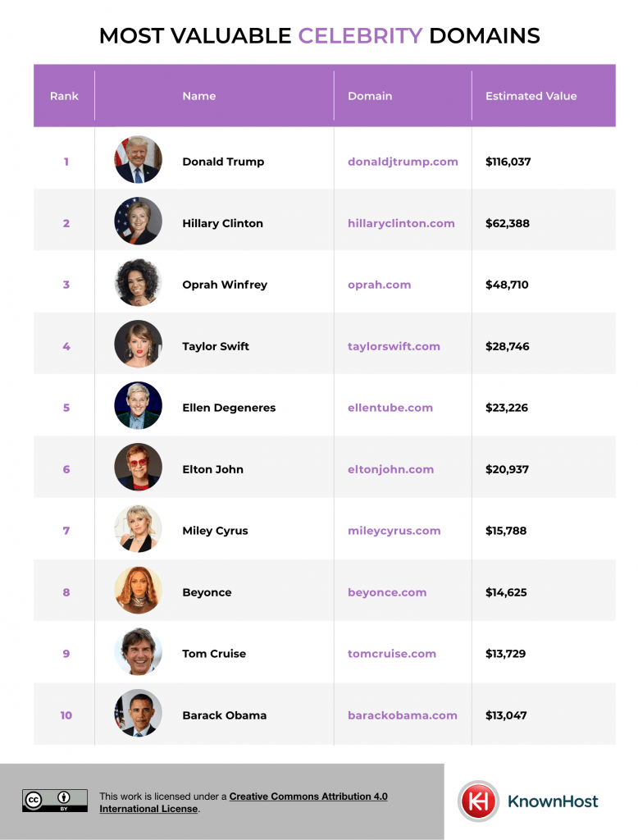This screenshot has height=840, width=638.
Task: Click the KnownHost red logo icon
Action: point(478,801)
